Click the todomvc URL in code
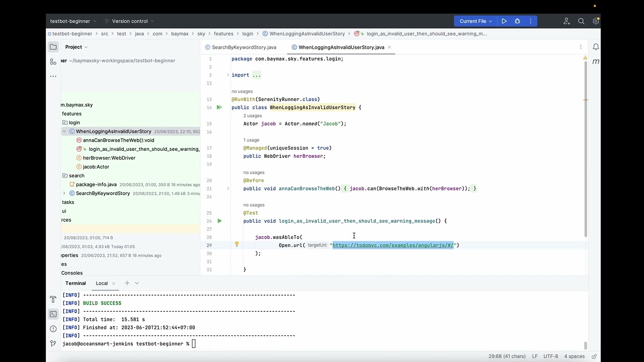The image size is (644, 362). click(393, 245)
